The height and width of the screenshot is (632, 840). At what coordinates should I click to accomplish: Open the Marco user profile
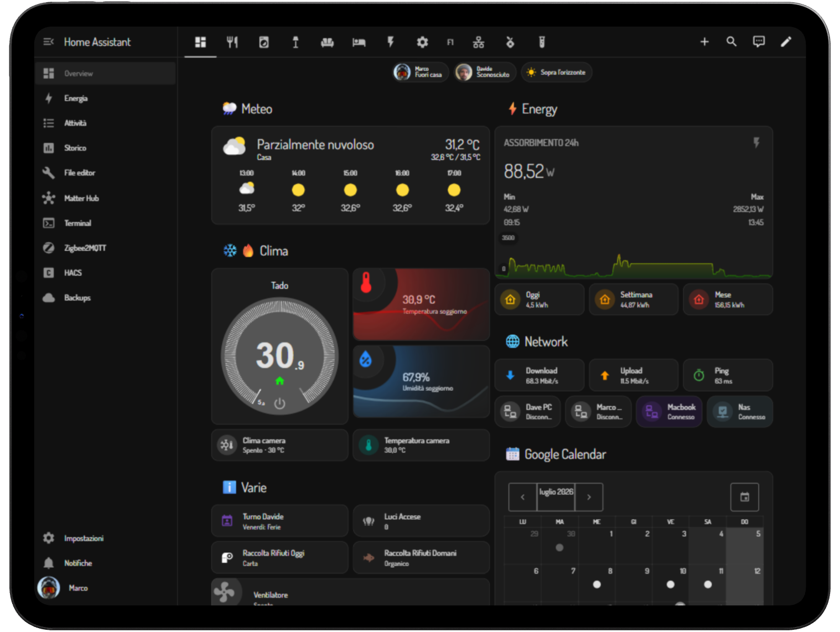tap(105, 588)
